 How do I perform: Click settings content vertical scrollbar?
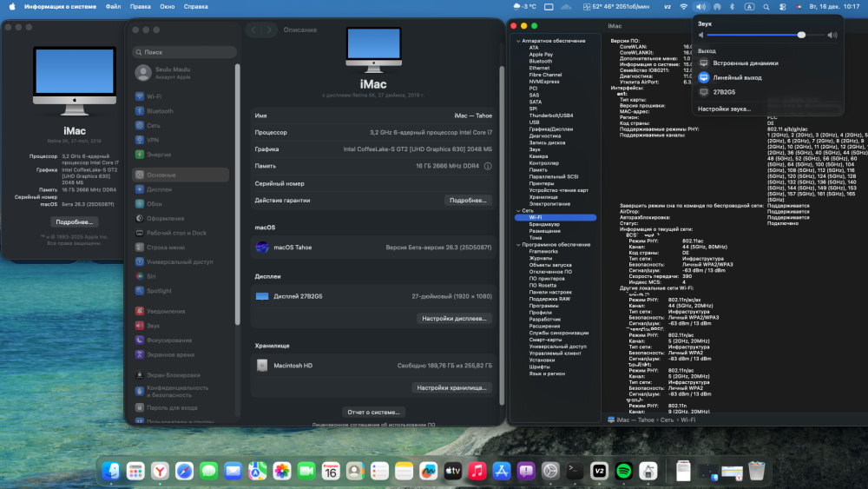[502, 235]
